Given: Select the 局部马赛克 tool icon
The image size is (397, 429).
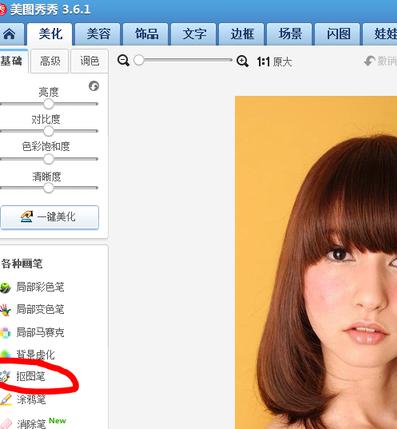Looking at the screenshot, I should pos(5,332).
